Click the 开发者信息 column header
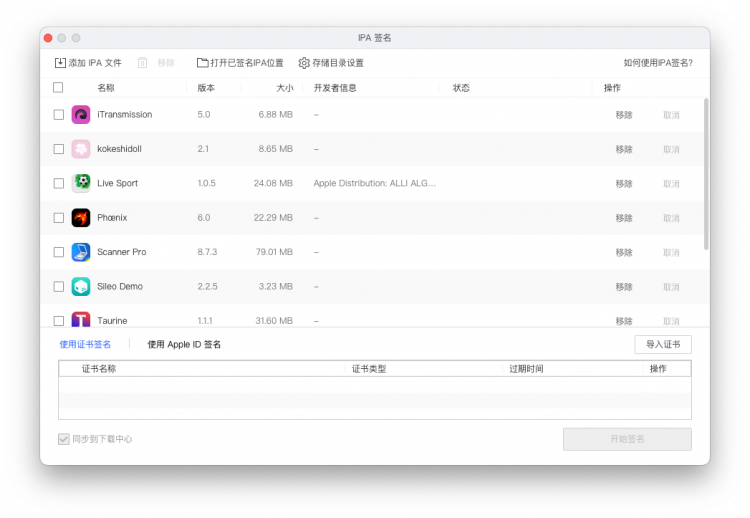The width and height of the screenshot is (750, 518). coord(335,88)
